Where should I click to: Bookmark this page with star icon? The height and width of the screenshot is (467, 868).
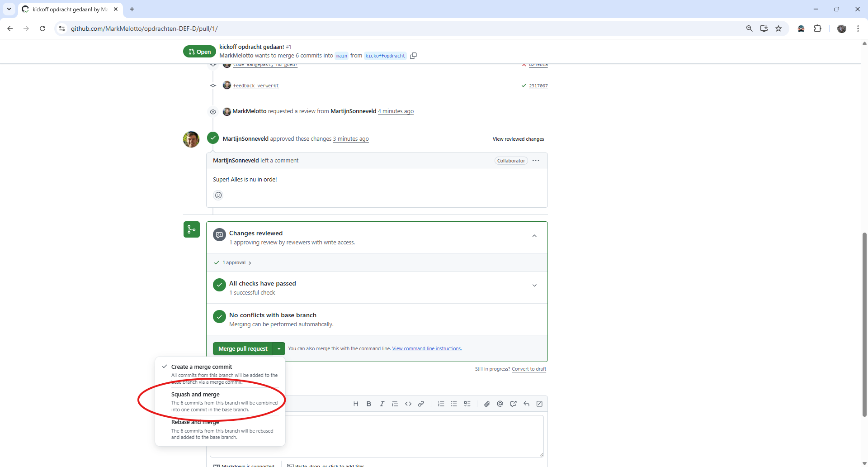(778, 29)
